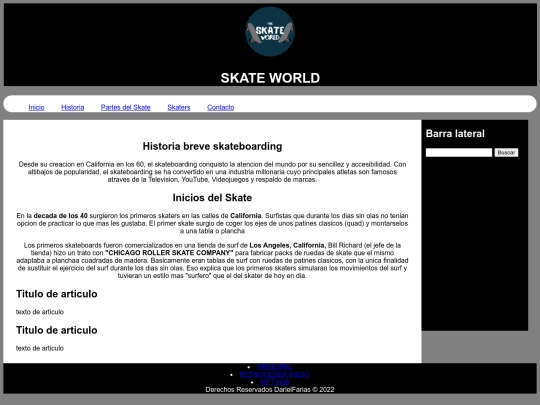Click the bold CHICAGO ROLLER SKATE COMPANY text
Viewport: 540px width, 405px height.
(169, 253)
